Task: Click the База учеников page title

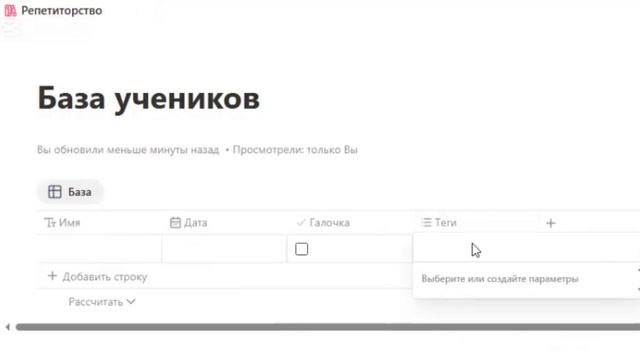Action: point(149,98)
